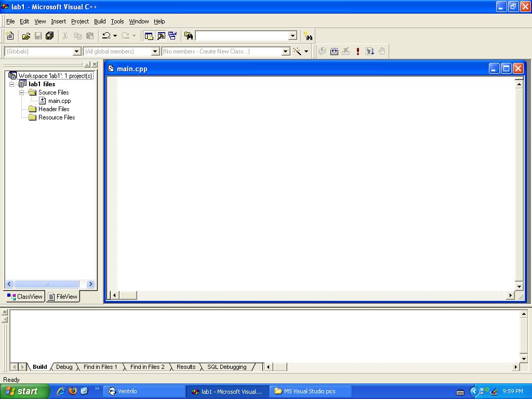Click the New Text File toolbar icon
The image size is (532, 399).
point(10,36)
